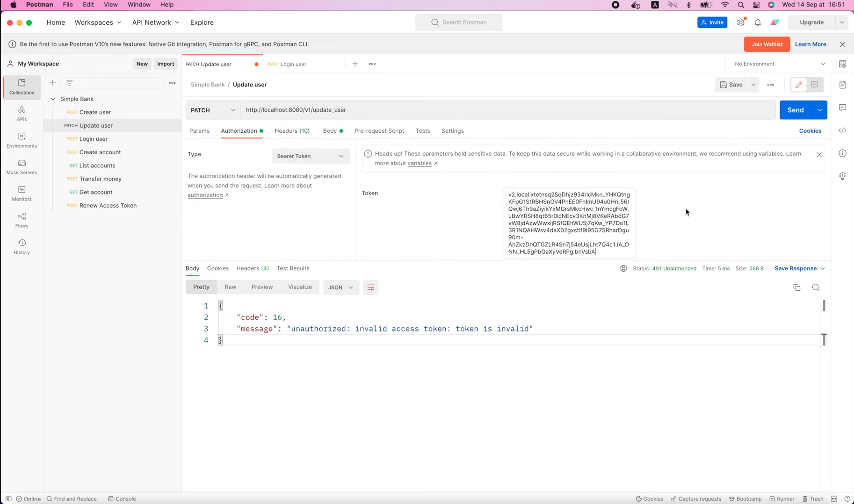Open request documentation icon in right sidebar
Viewport: 854px width, 504px height.
[x=842, y=85]
